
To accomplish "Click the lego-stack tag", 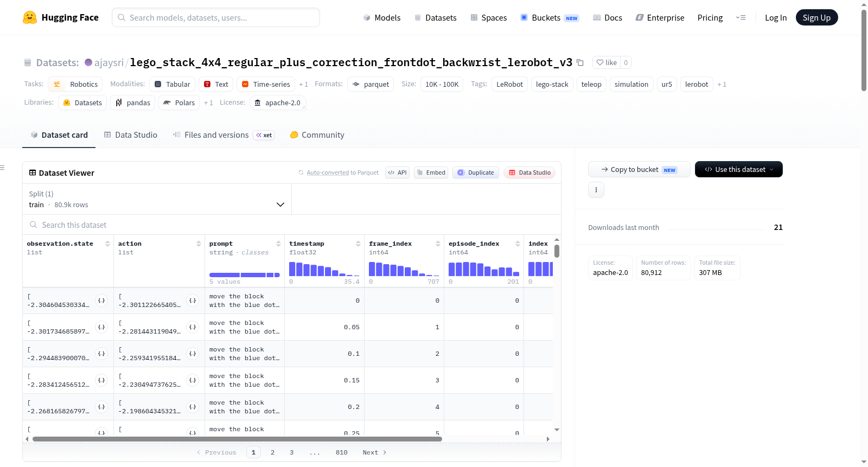I will (552, 84).
